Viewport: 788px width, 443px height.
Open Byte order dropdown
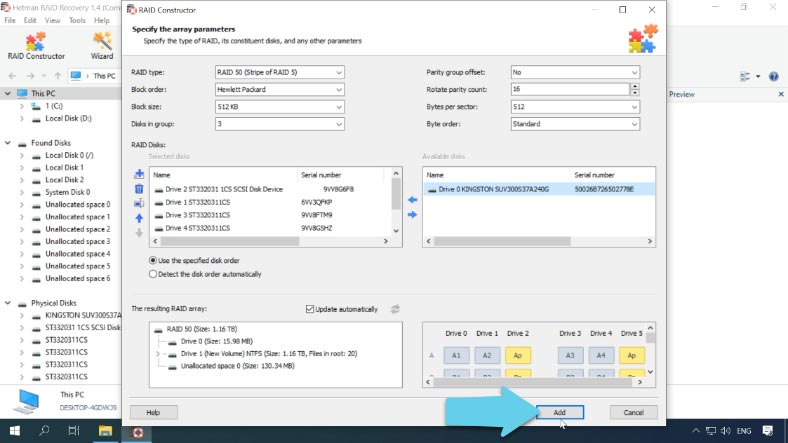[575, 124]
